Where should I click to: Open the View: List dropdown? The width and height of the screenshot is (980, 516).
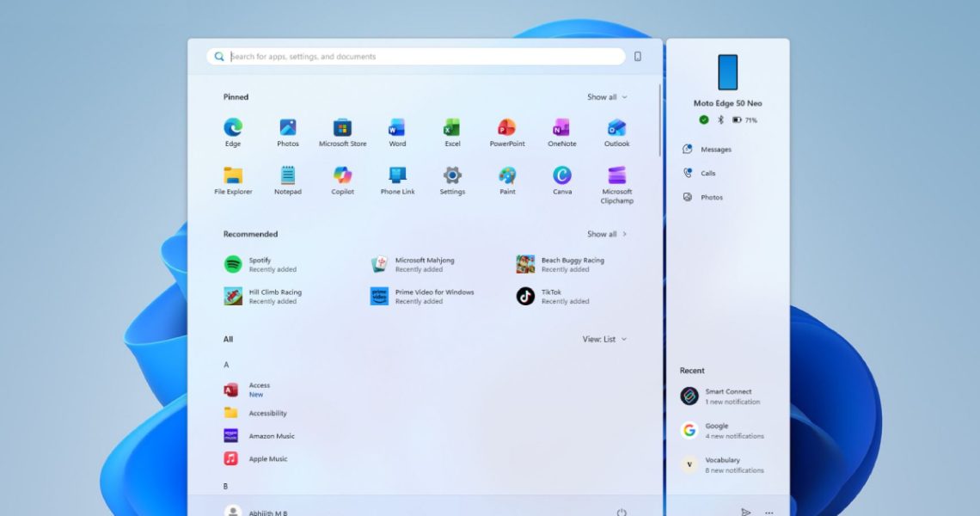604,340
